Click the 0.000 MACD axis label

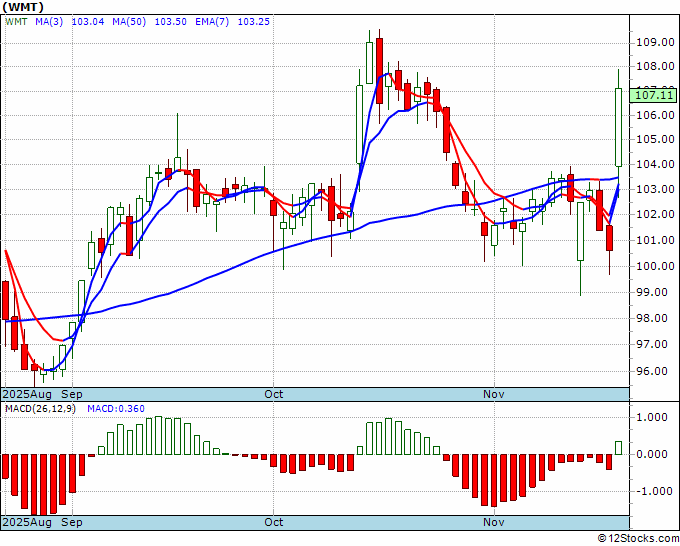(x=651, y=454)
